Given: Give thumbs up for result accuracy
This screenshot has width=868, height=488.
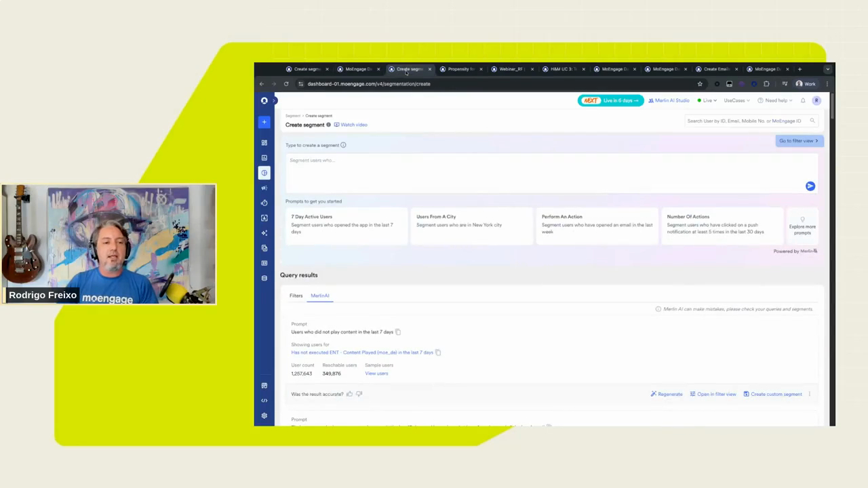Looking at the screenshot, I should [x=350, y=394].
